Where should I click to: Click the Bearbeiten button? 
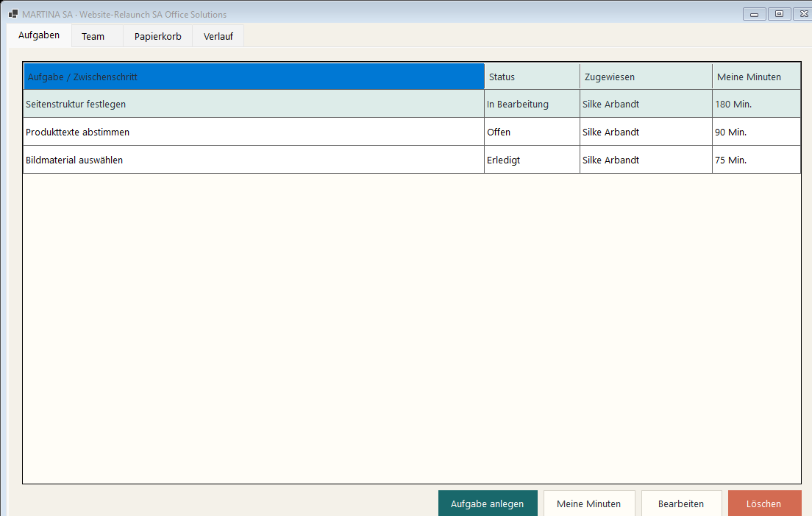(681, 503)
